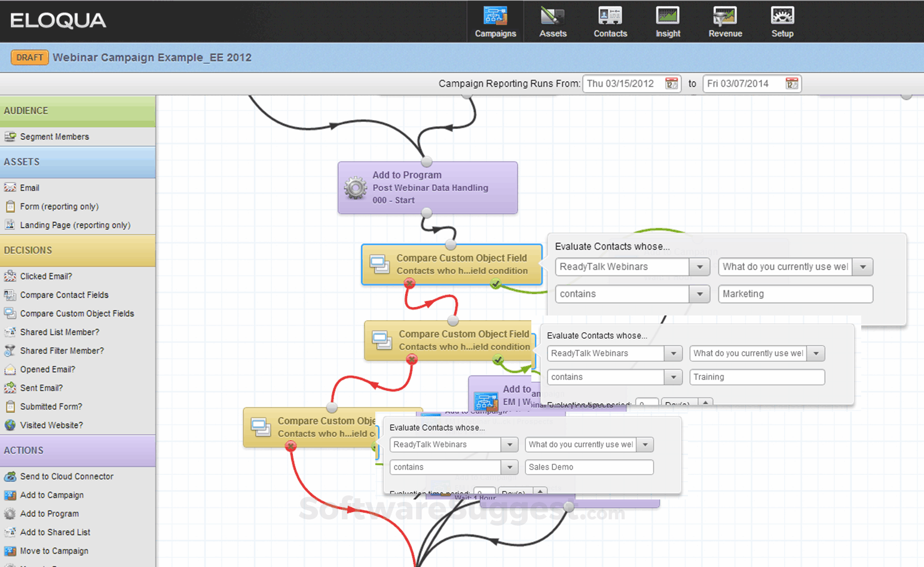Click the end date calendar icon
Viewport: 924px width, 567px height.
(x=791, y=84)
